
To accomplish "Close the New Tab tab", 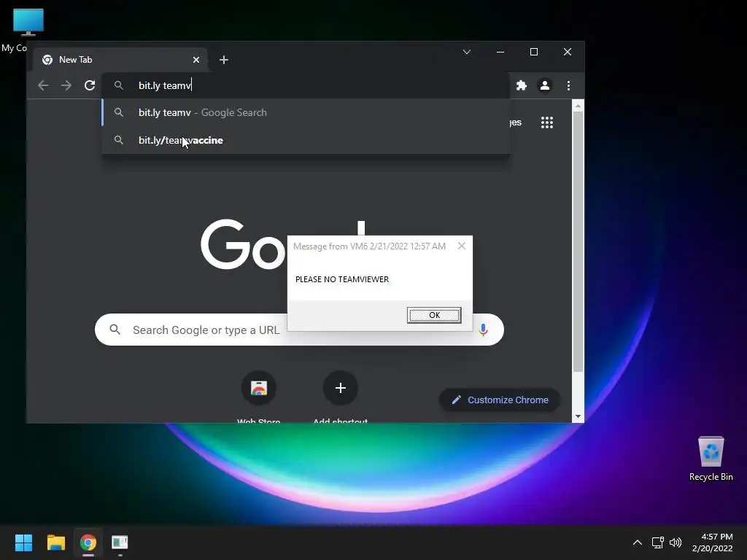I will (x=196, y=60).
